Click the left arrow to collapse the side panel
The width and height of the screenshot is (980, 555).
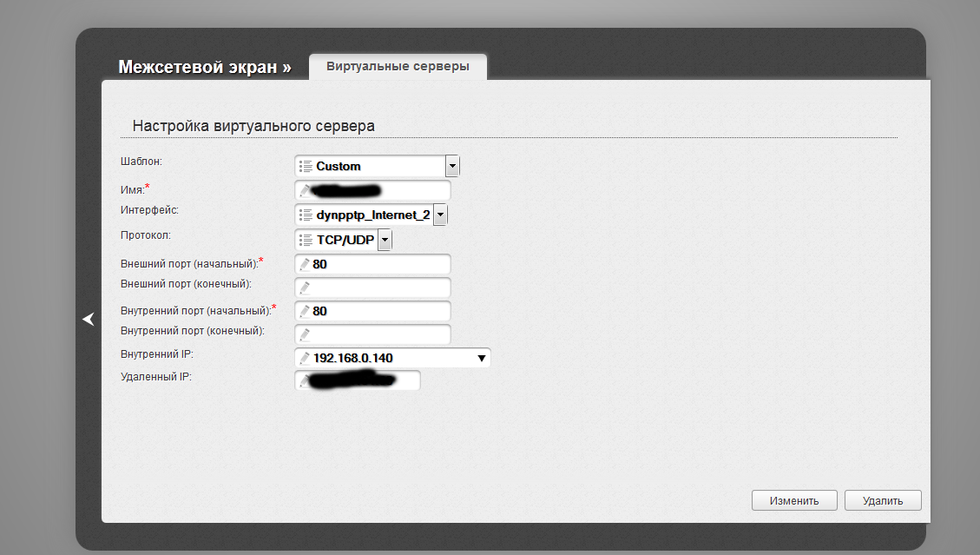click(88, 320)
